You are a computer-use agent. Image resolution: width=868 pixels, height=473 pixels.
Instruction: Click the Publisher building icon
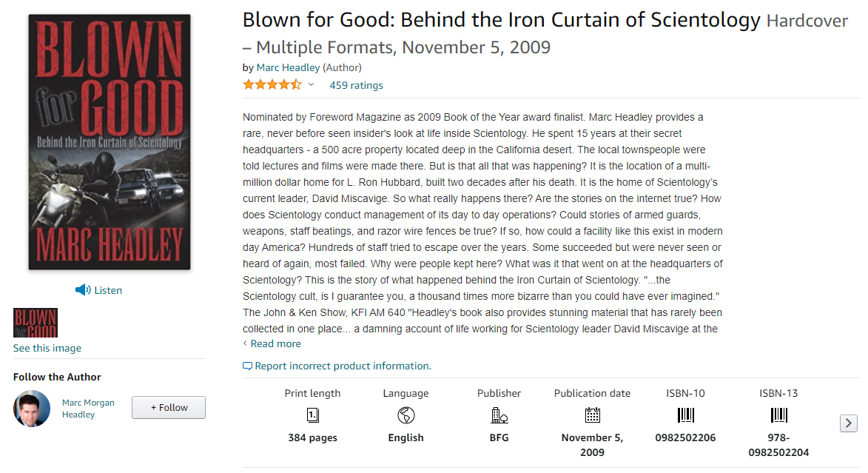(499, 415)
